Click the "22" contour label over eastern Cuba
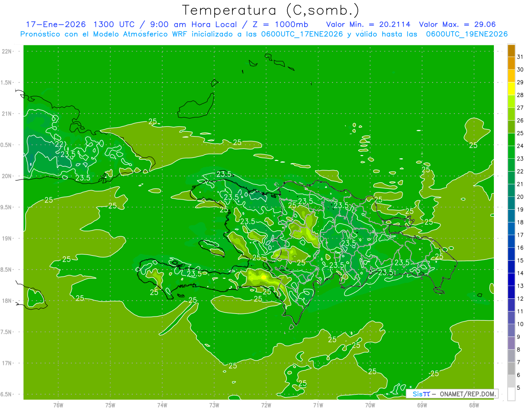The width and height of the screenshot is (532, 411). click(59, 144)
